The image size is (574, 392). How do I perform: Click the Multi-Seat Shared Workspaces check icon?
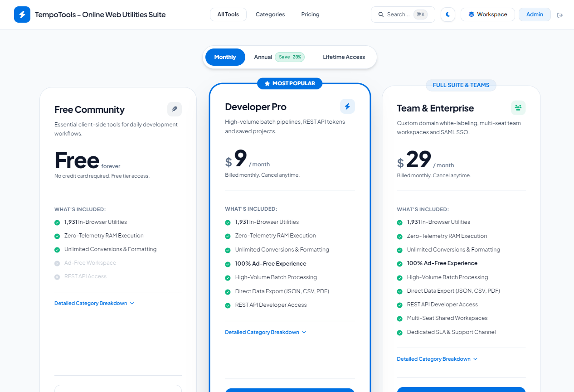pyautogui.click(x=400, y=319)
